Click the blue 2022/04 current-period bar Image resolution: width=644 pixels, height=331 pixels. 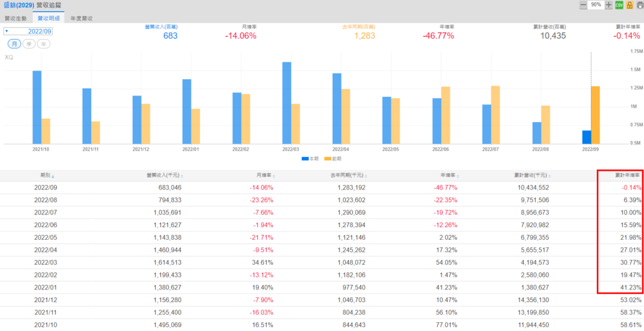337,109
